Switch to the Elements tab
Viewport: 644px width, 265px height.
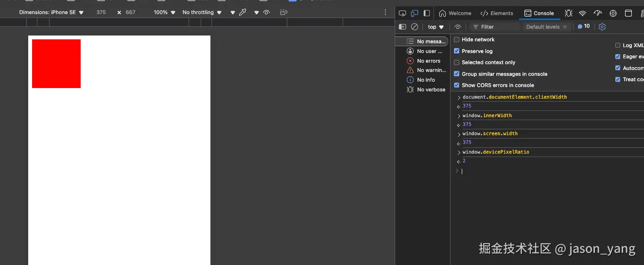(x=497, y=13)
